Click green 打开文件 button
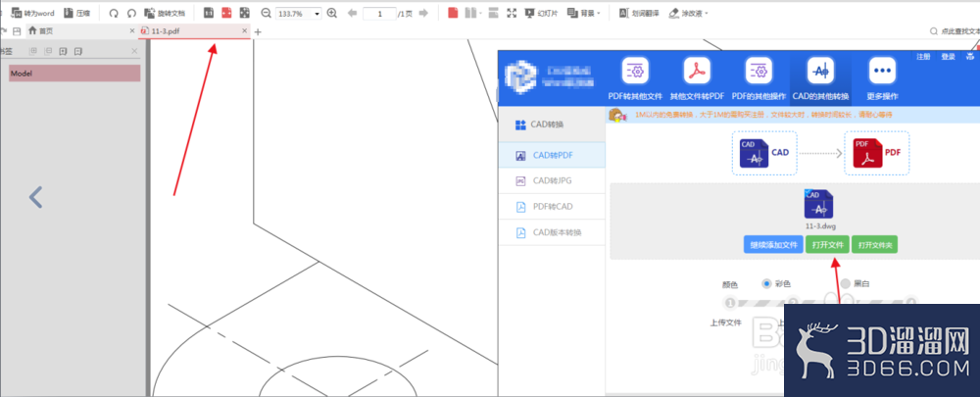 (x=827, y=245)
